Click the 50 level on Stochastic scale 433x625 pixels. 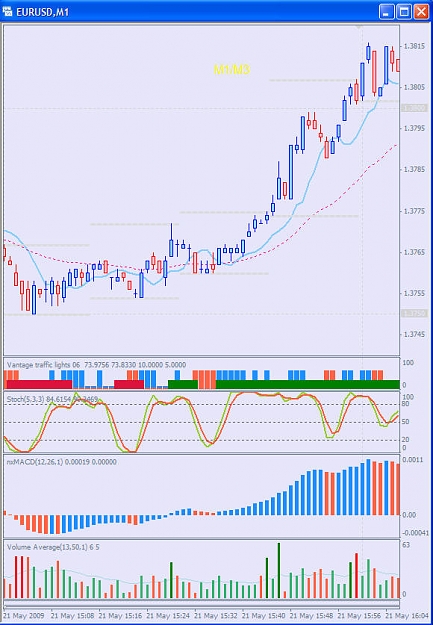(x=405, y=422)
